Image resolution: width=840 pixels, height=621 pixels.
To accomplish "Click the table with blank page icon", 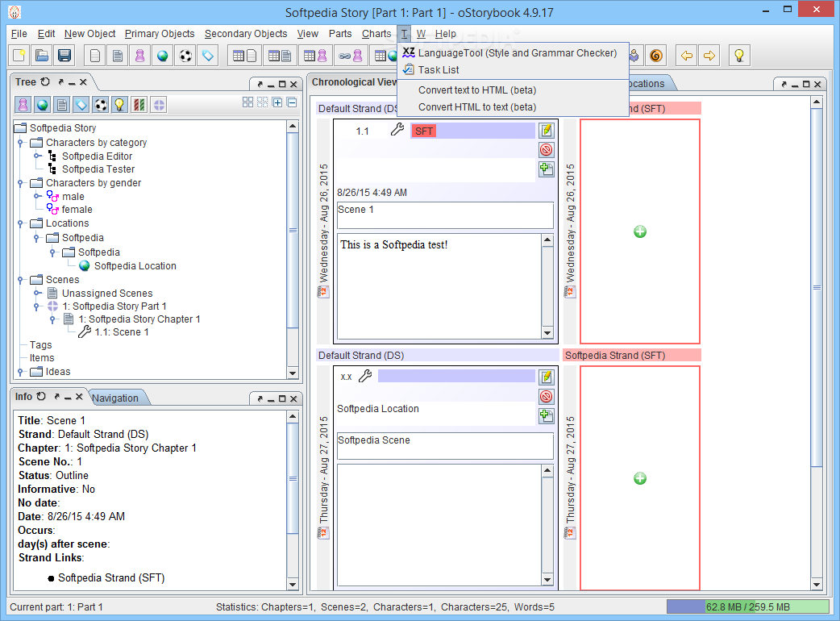I will coord(245,55).
